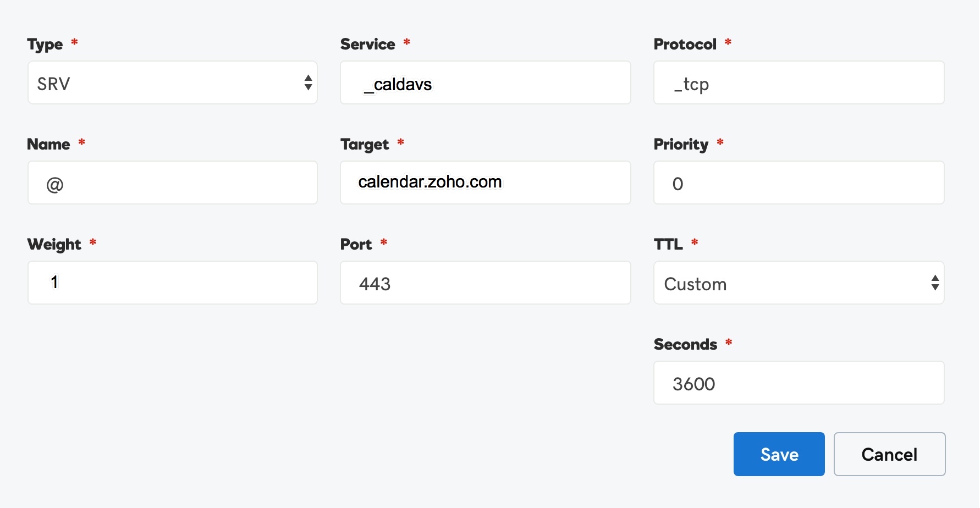Viewport: 980px width, 508px height.
Task: Click the Priority field containing 0
Action: 799,183
